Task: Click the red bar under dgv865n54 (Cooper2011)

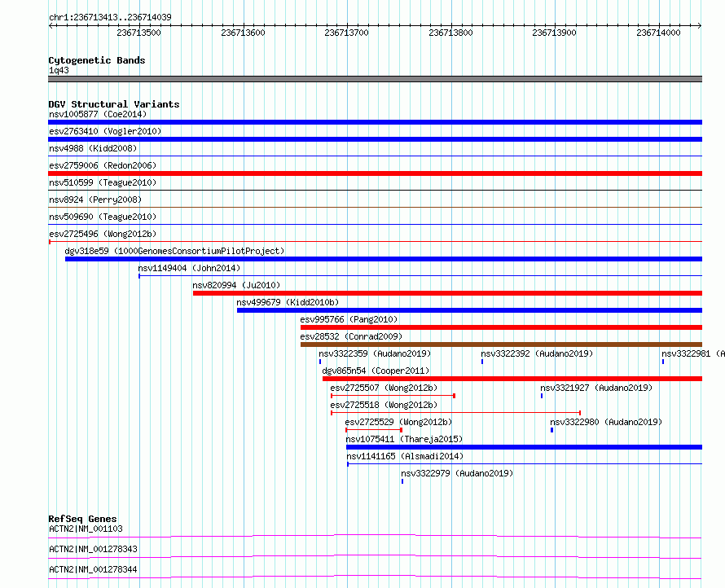Action: point(512,379)
